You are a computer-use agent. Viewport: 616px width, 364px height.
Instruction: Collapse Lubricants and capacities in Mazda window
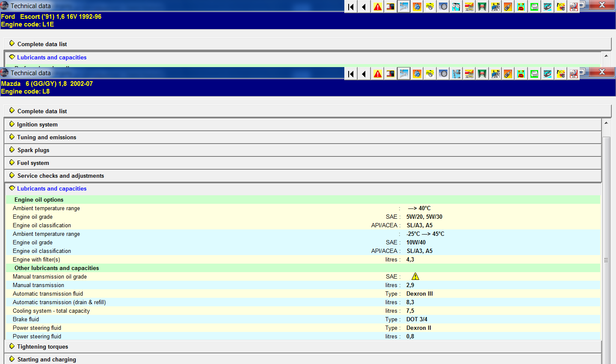(51, 188)
